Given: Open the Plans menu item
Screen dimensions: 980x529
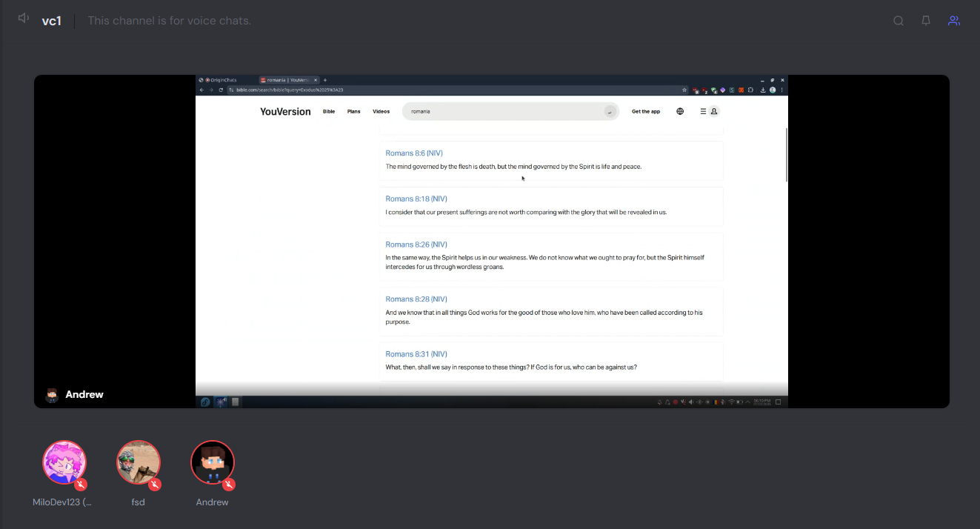Looking at the screenshot, I should (354, 112).
